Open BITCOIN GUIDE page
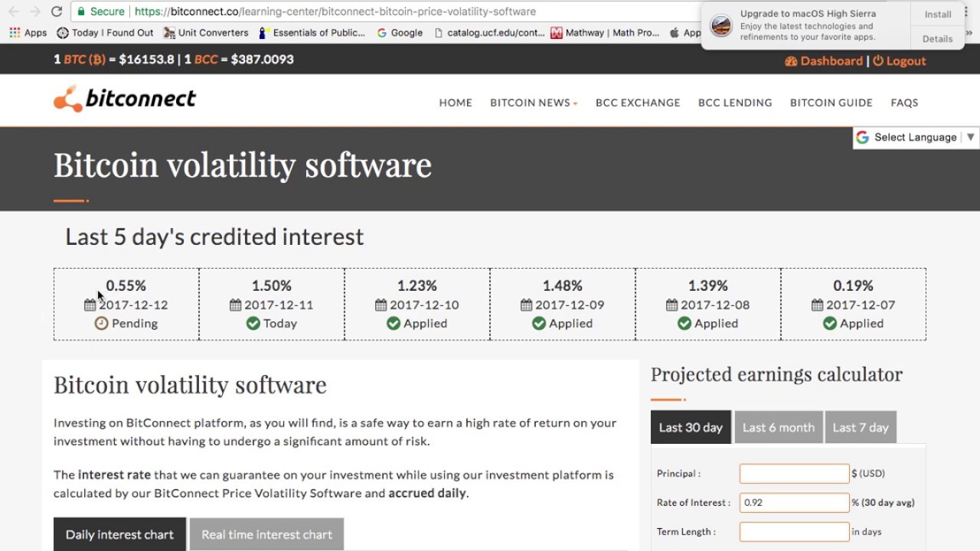Viewport: 980px width, 551px height. pos(831,103)
